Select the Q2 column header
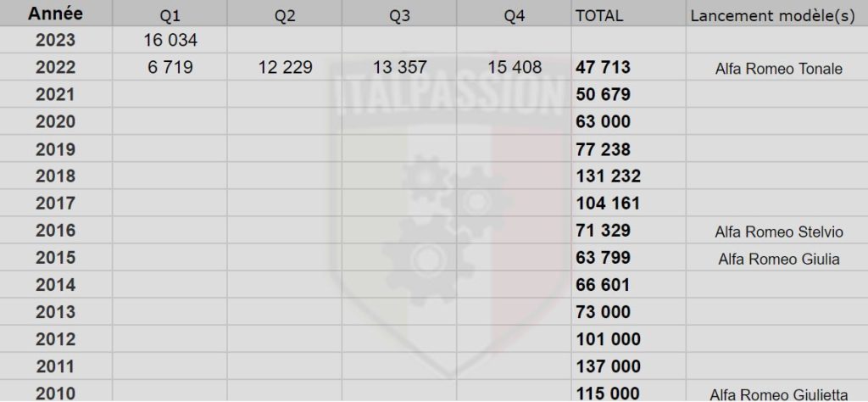The image size is (868, 402). tap(285, 14)
